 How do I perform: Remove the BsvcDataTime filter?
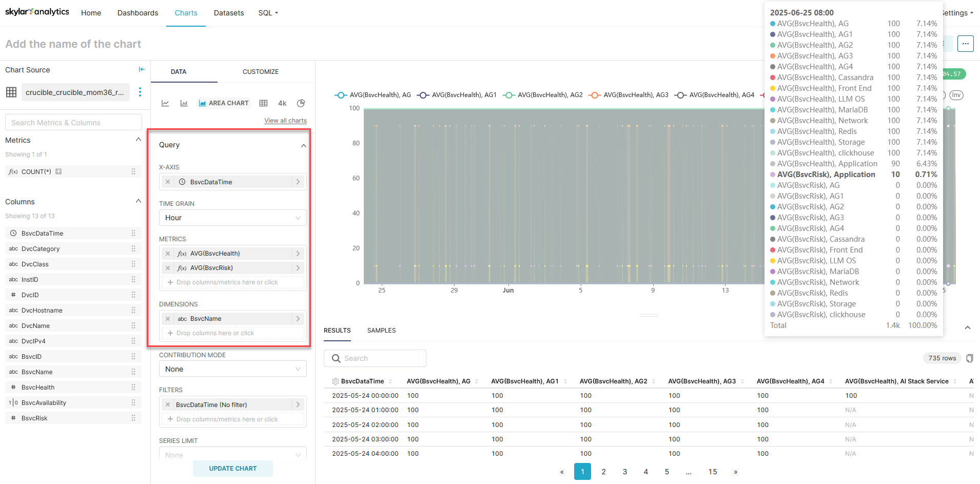[x=168, y=405]
